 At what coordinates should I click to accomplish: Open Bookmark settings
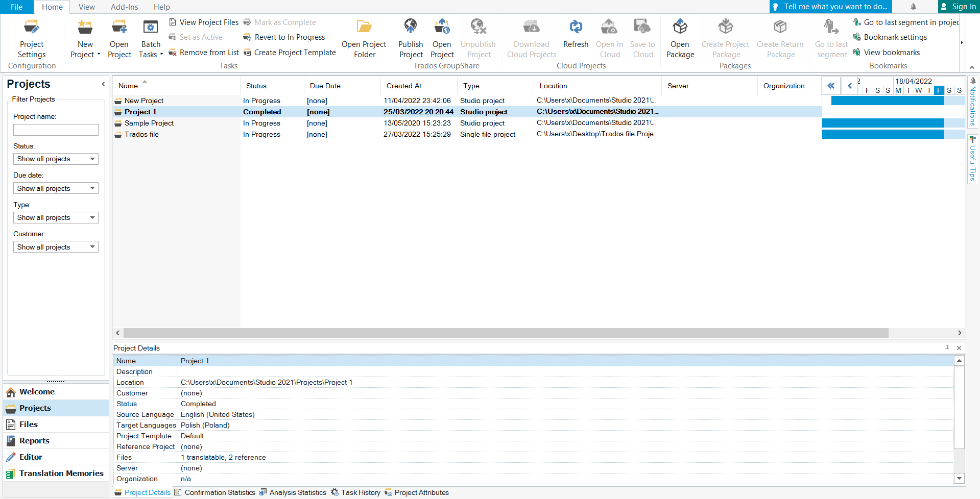(890, 37)
